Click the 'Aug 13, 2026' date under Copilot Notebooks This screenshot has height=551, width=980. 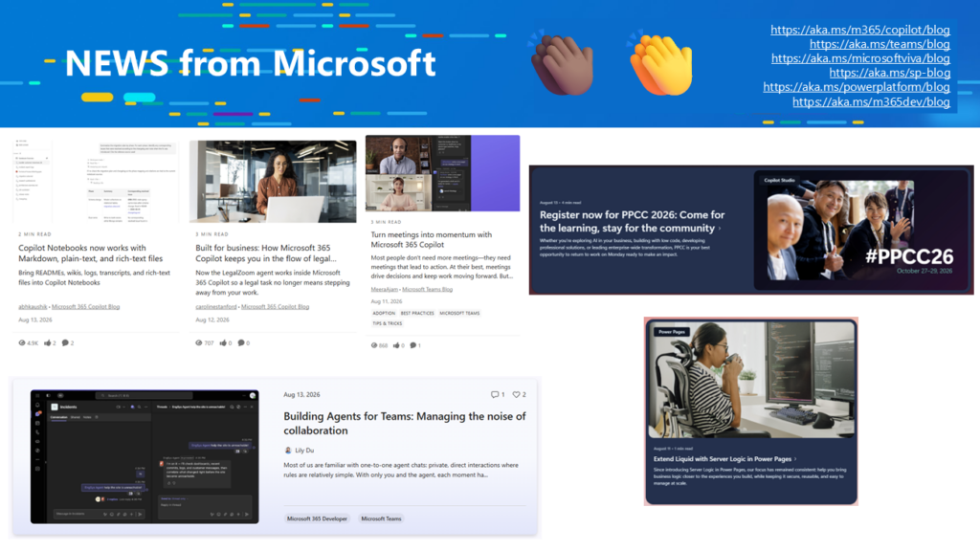35,320
